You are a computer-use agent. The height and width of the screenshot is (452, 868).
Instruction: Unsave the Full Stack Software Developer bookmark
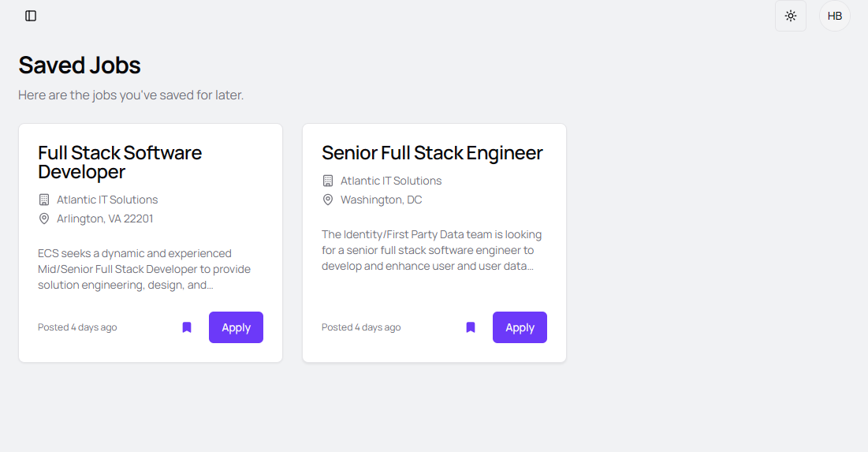pos(187,327)
